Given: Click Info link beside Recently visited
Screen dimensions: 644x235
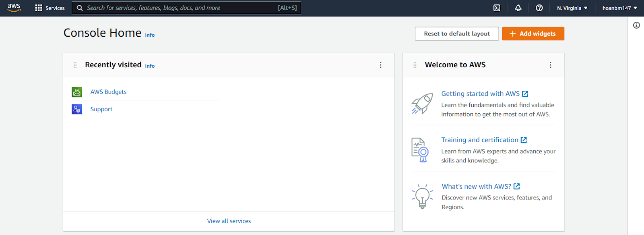Looking at the screenshot, I should 150,66.
